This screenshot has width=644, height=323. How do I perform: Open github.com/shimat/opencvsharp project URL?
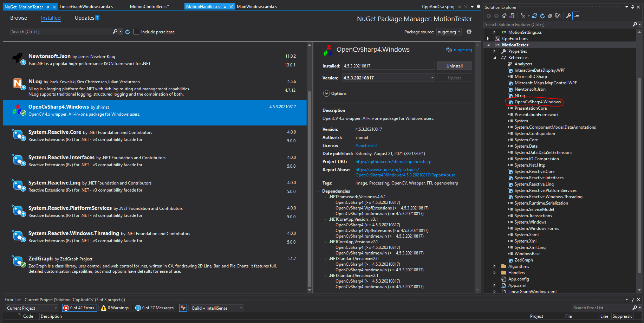click(x=393, y=162)
